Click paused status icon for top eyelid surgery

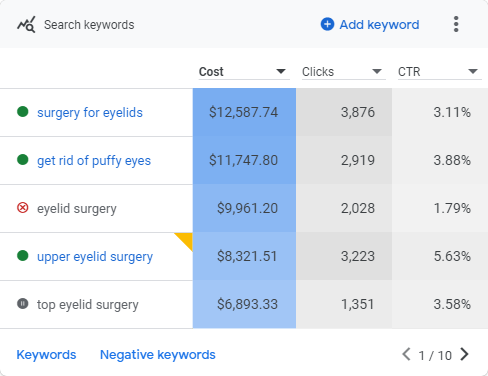pyautogui.click(x=23, y=304)
